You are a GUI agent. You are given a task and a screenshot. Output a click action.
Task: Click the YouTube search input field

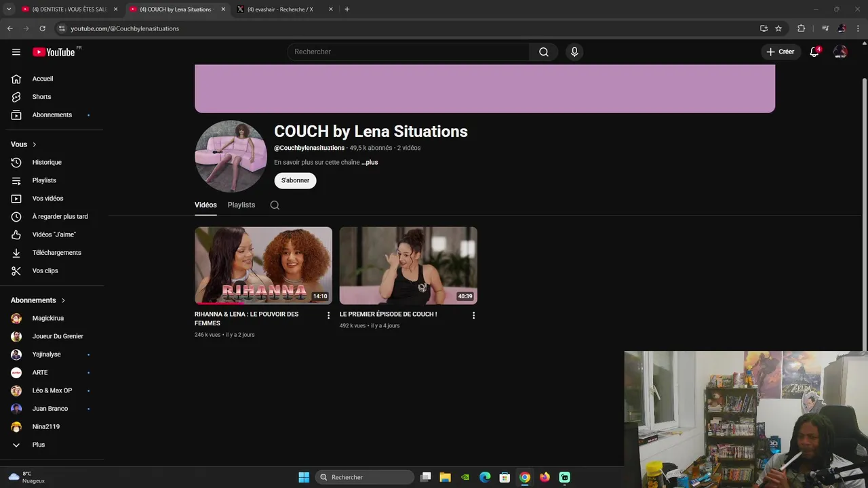click(408, 52)
